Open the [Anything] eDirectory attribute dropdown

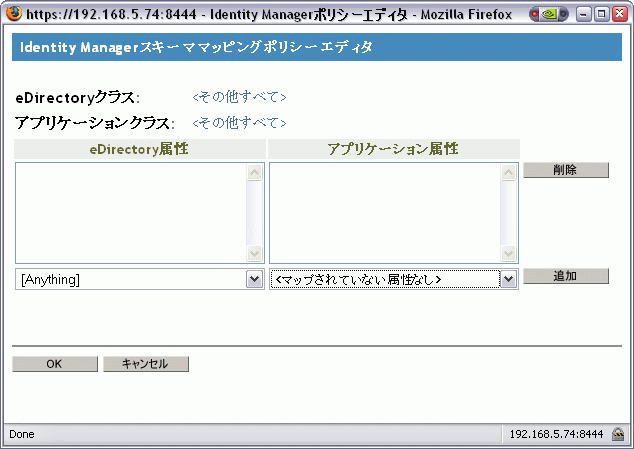[x=139, y=279]
